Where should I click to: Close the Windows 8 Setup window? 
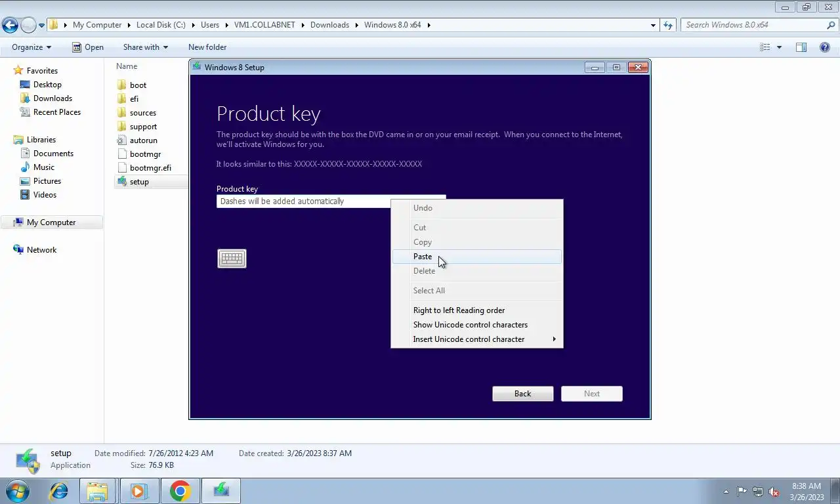(x=638, y=68)
